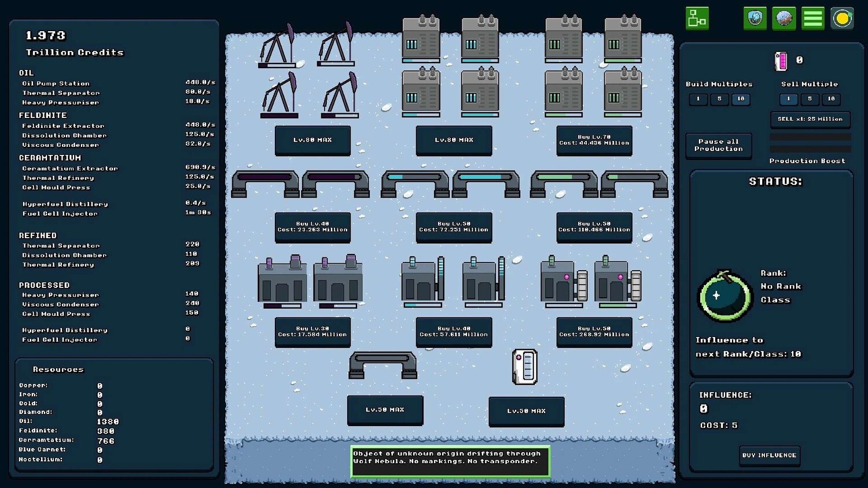This screenshot has width=868, height=488.
Task: Buy Lv.40 costing 23.263 Million
Action: [x=312, y=227]
